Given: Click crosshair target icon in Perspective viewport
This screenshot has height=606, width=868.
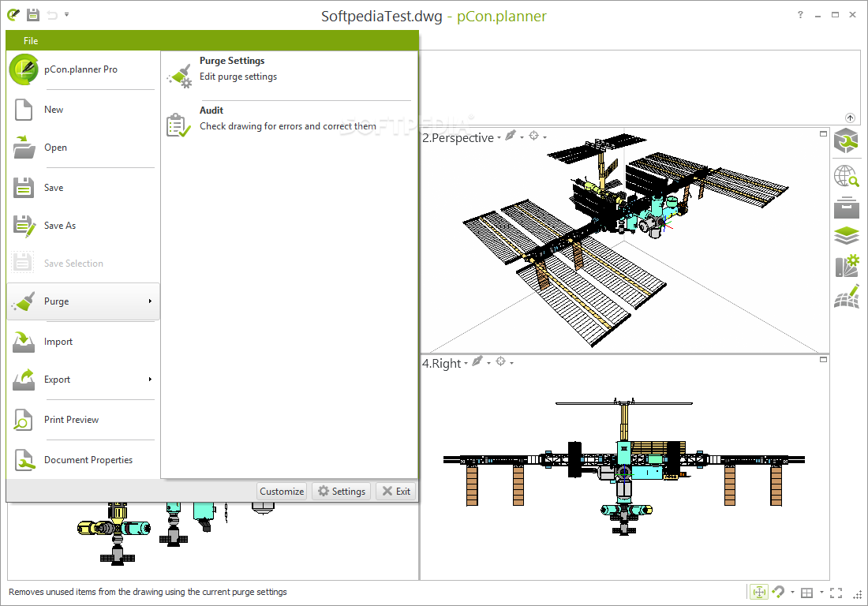Looking at the screenshot, I should point(533,136).
